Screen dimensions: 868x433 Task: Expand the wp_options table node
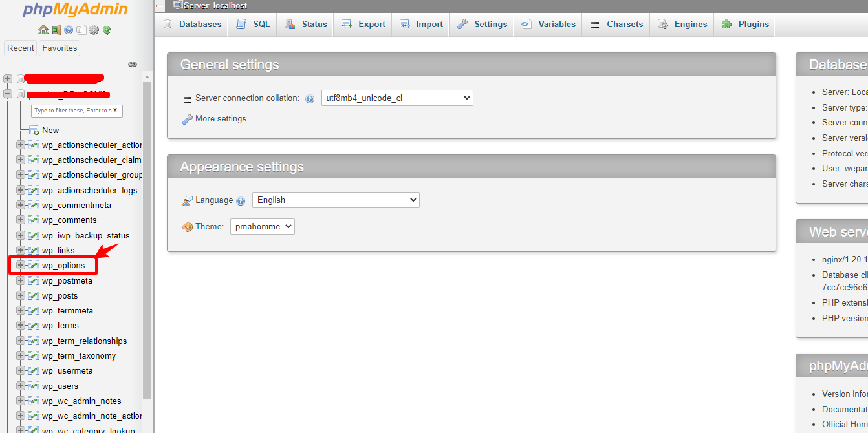point(21,265)
